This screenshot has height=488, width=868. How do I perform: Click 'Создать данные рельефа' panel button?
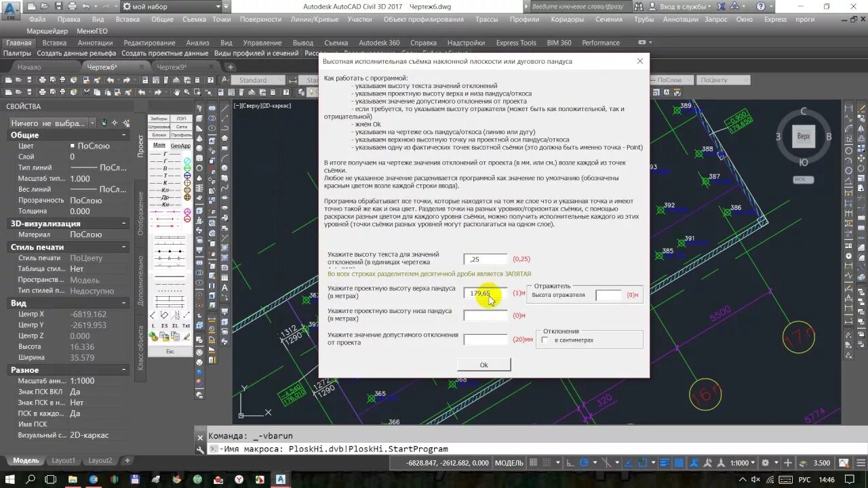(77, 53)
